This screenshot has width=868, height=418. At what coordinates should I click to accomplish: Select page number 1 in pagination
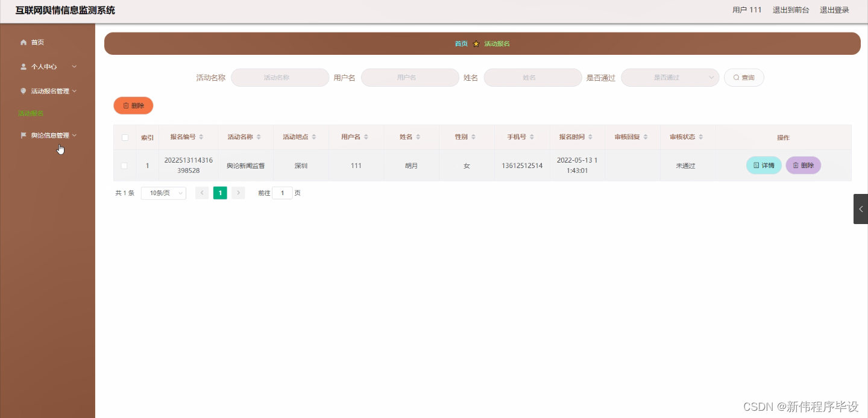click(220, 193)
